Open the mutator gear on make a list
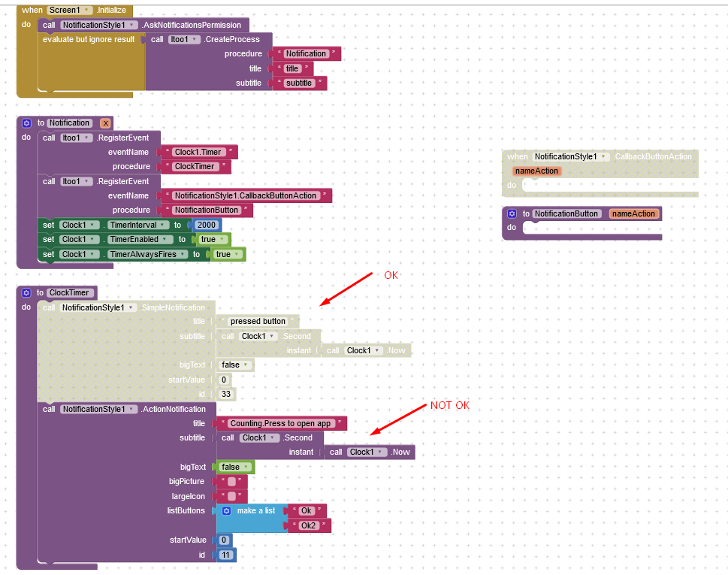The image size is (728, 575). [227, 511]
